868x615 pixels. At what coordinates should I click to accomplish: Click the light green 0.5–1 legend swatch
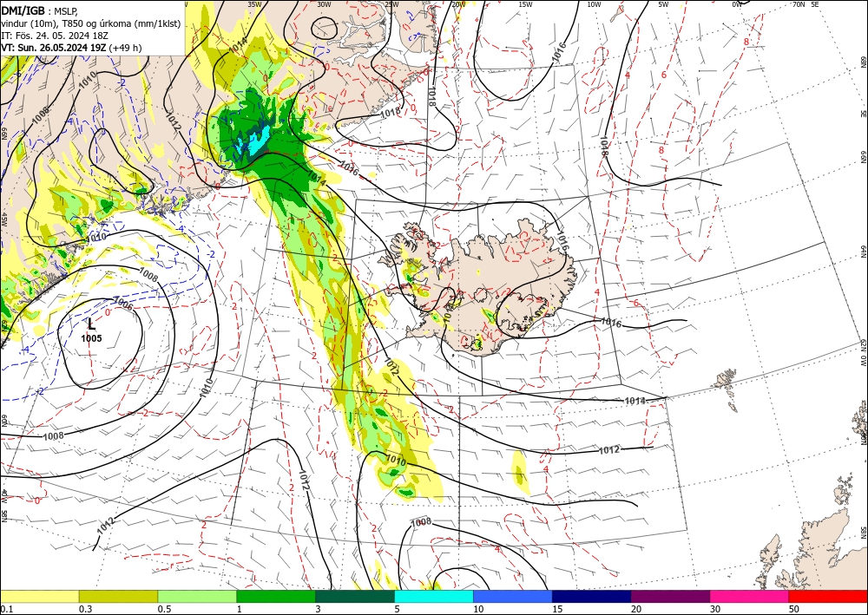[x=197, y=596]
